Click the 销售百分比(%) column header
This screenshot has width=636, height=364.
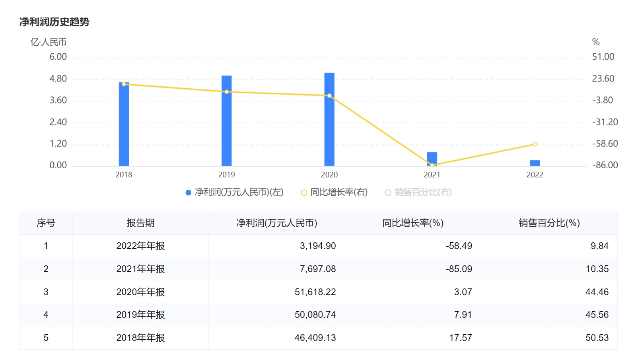(x=549, y=223)
